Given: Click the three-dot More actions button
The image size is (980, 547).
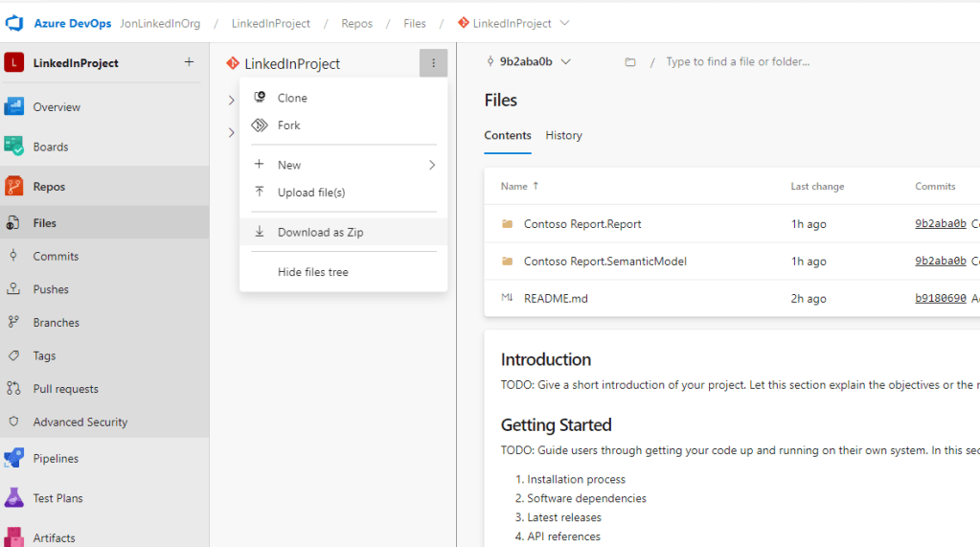Looking at the screenshot, I should point(433,63).
